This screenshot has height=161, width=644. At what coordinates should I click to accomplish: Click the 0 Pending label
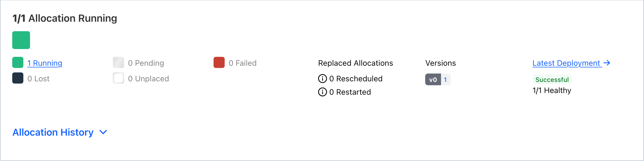coord(146,63)
